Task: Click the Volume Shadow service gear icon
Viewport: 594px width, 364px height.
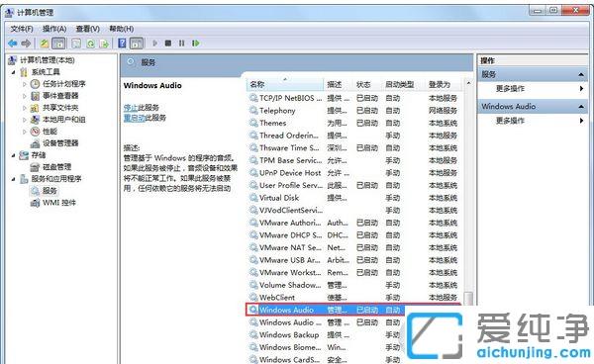Action: tap(253, 285)
